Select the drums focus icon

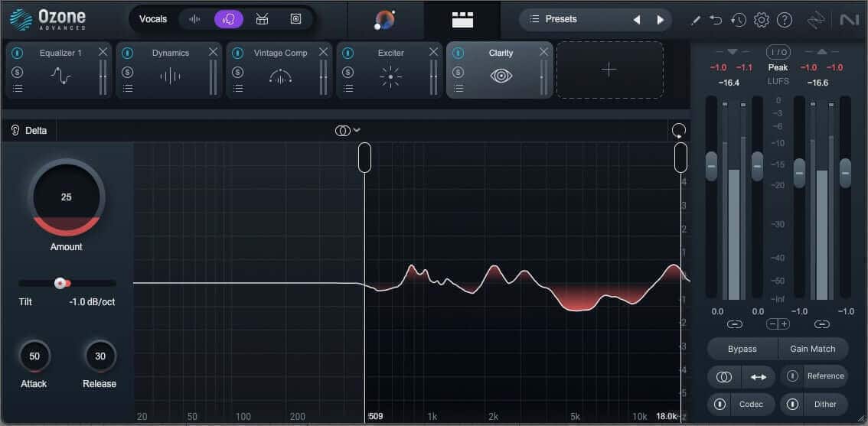(x=262, y=19)
